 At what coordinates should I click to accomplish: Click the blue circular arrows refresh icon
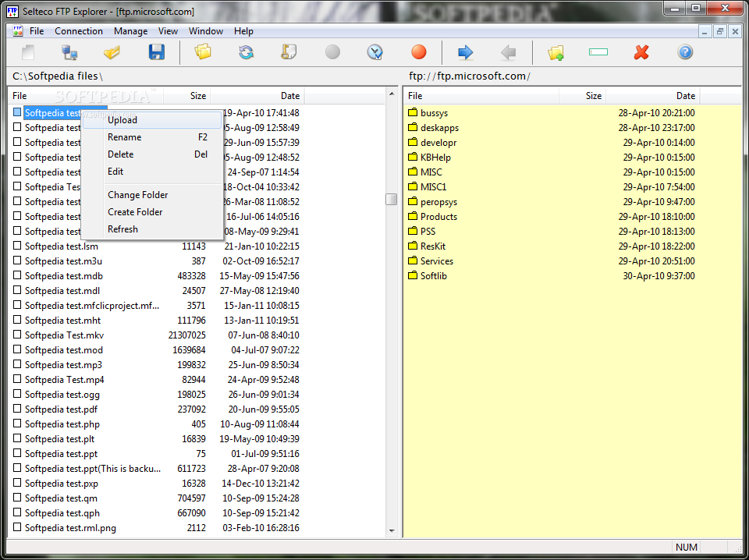246,52
